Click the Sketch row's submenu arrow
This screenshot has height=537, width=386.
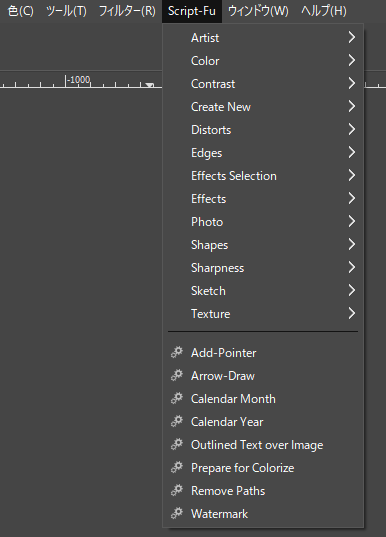point(352,290)
